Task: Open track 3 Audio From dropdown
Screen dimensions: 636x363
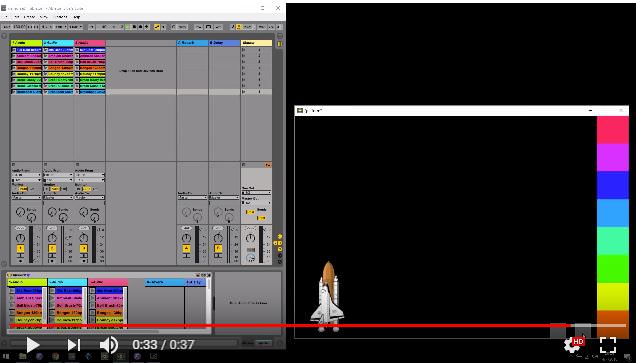Action: point(90,175)
